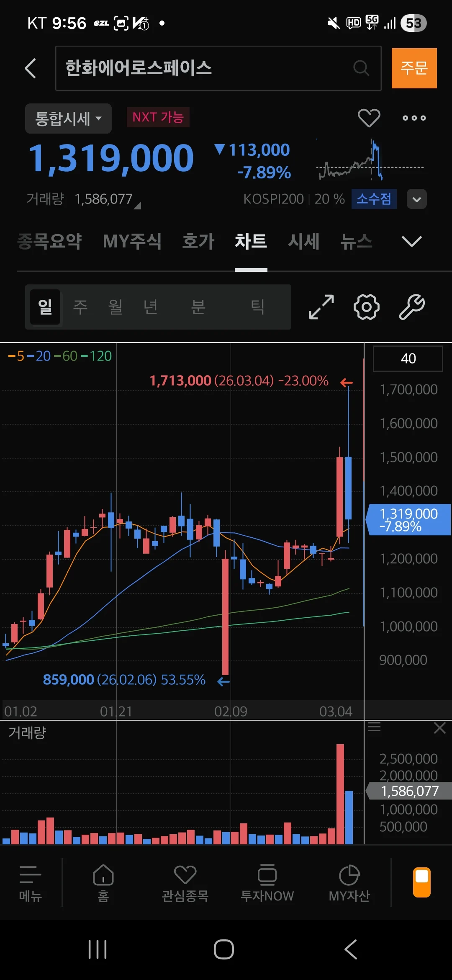This screenshot has height=980, width=452.
Task: Expand trading volume detail triangle
Action: [137, 205]
